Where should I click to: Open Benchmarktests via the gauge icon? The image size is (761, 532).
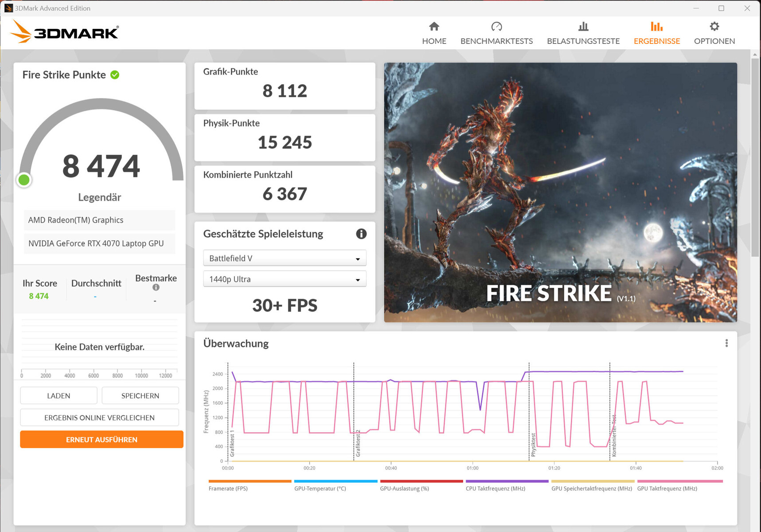[x=496, y=27]
